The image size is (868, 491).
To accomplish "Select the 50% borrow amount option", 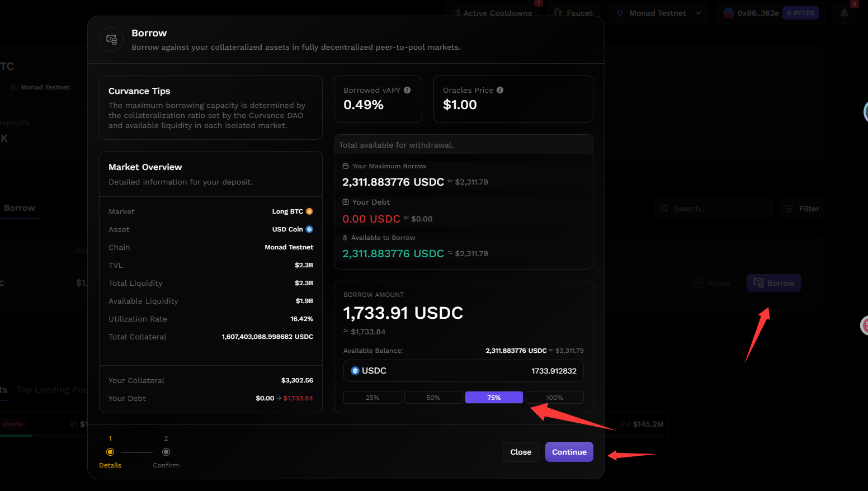I will (433, 398).
